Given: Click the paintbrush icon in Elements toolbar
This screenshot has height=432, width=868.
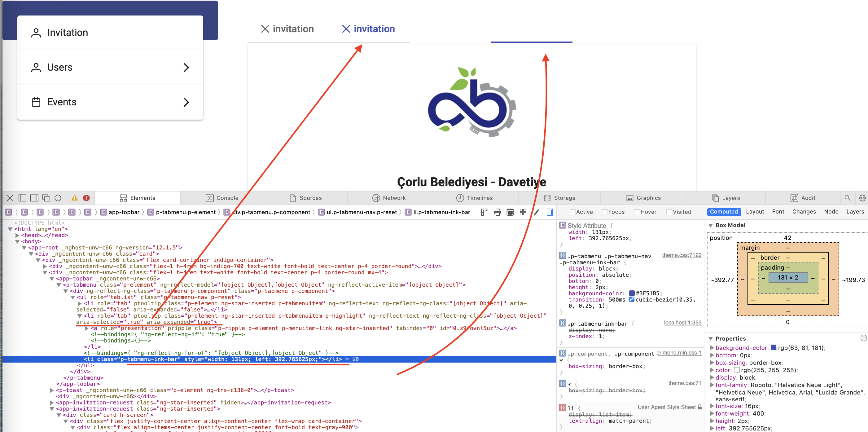Looking at the screenshot, I should (x=536, y=212).
